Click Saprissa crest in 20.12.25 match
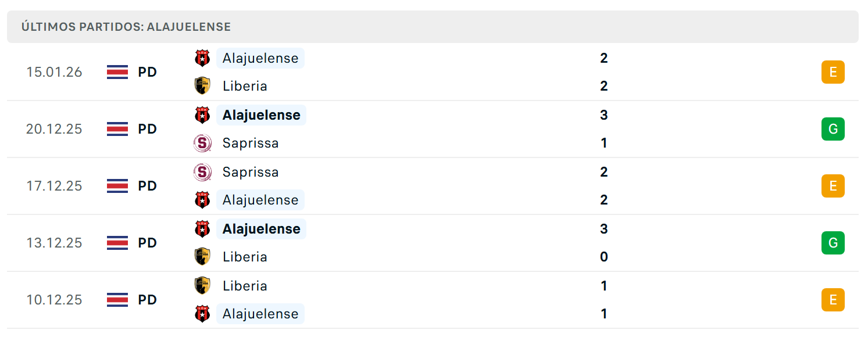The image size is (868, 337). pos(202,143)
